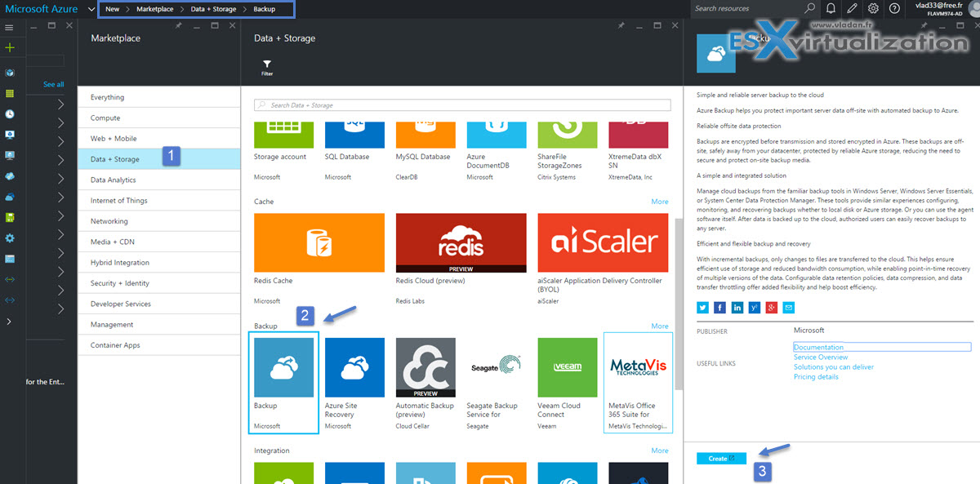Click More in the Integration section
Viewport: 980px width, 484px height.
(660, 451)
